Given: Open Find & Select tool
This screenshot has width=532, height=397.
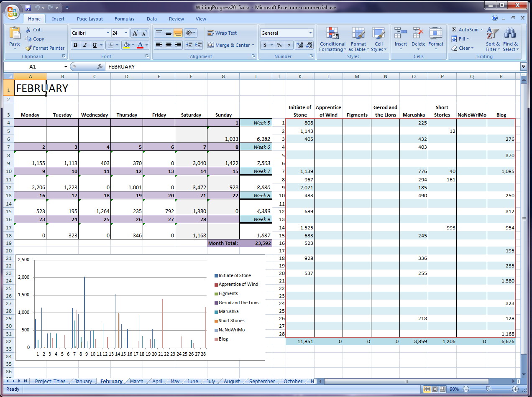Looking at the screenshot, I should click(510, 40).
